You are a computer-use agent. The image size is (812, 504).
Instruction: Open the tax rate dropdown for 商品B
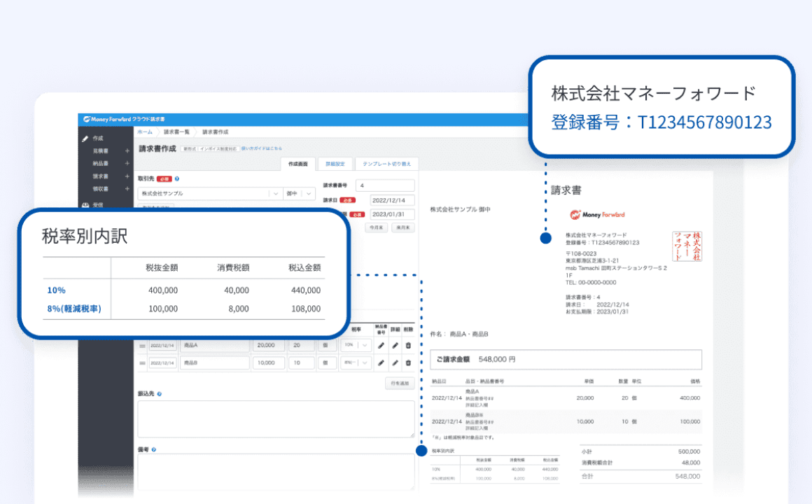pyautogui.click(x=356, y=363)
